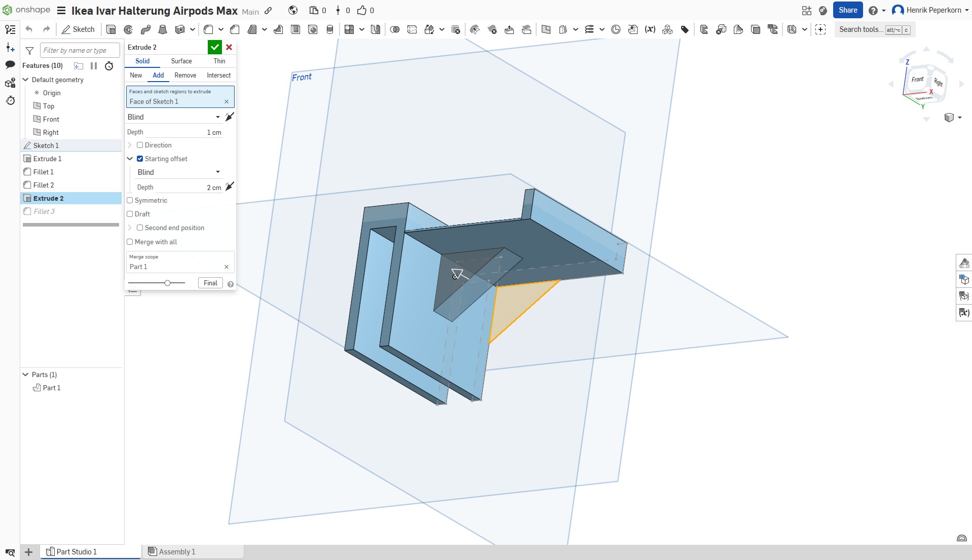972x560 pixels.
Task: Select the Fillet tool
Action: point(209,29)
